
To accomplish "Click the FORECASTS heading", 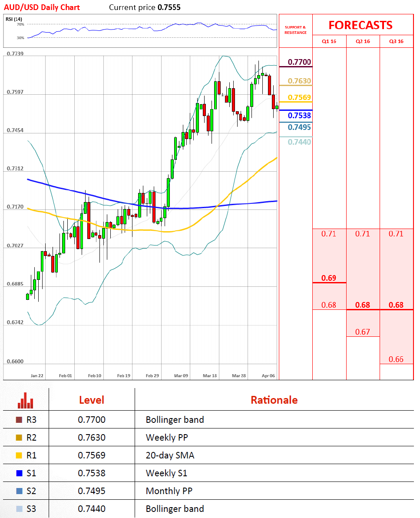I will [x=360, y=25].
